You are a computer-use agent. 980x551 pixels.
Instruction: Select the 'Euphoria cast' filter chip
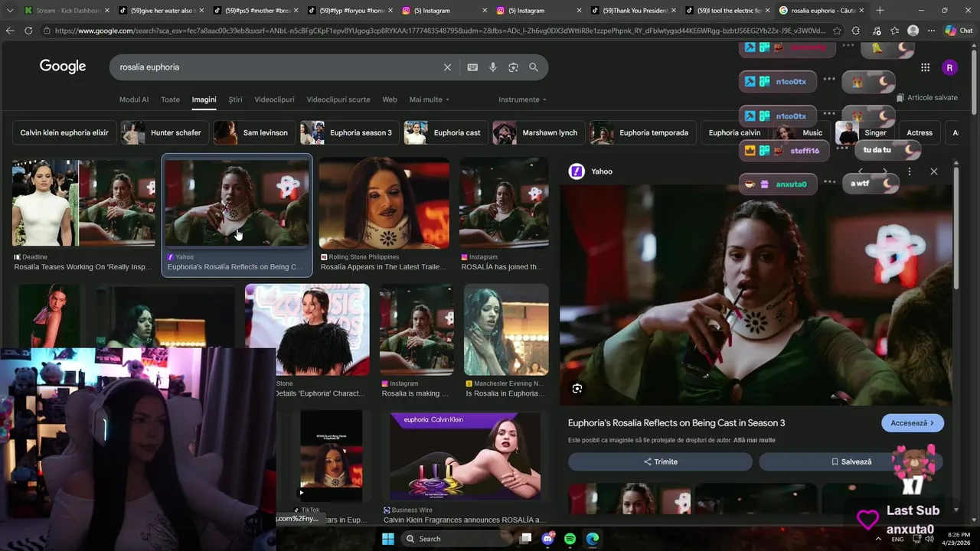click(446, 132)
